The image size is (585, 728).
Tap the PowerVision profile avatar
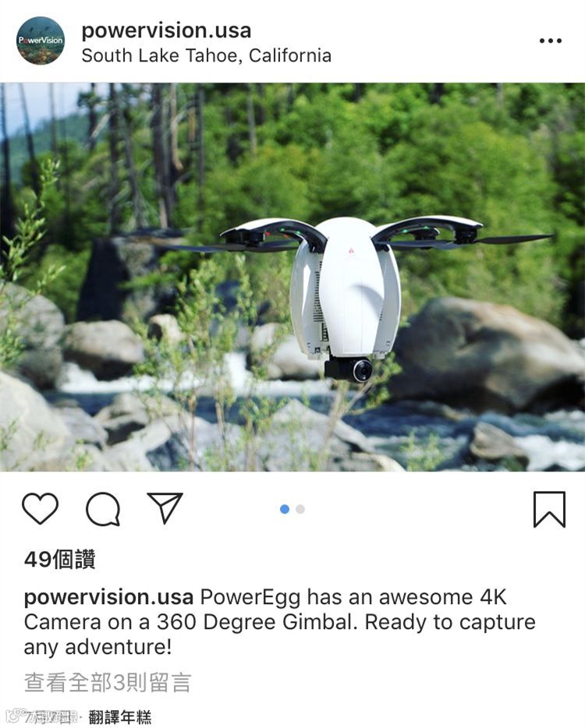[41, 41]
